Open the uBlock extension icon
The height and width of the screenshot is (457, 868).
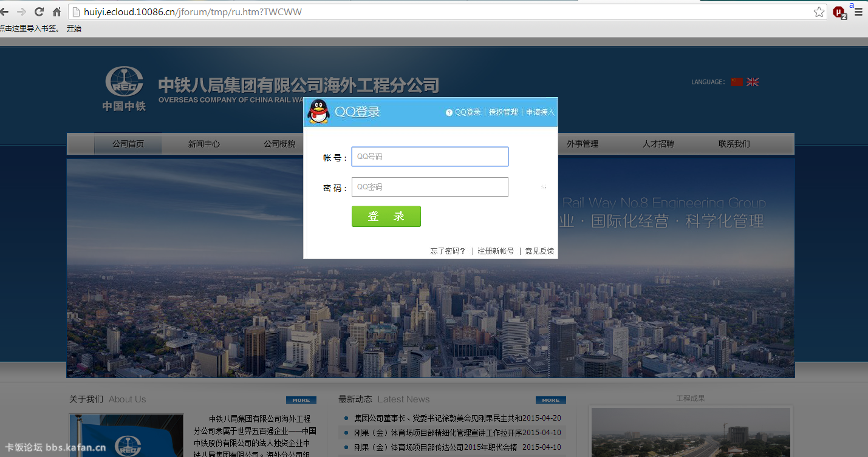pos(839,12)
